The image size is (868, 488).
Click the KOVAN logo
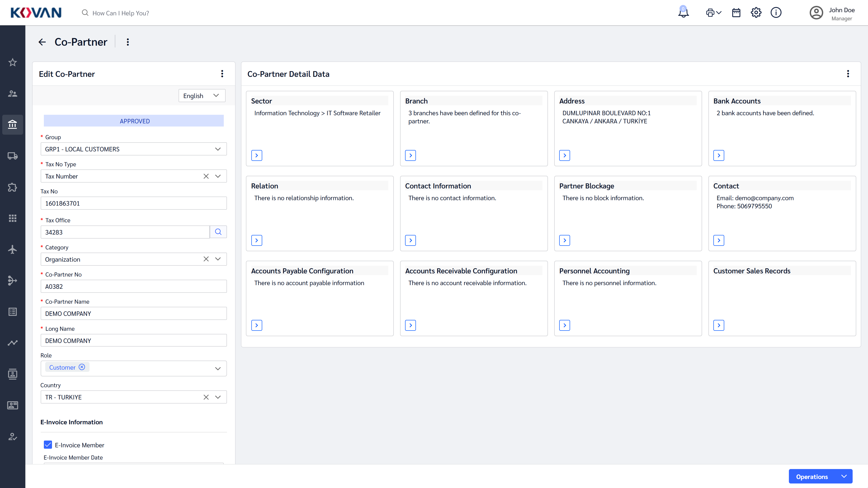[36, 13]
